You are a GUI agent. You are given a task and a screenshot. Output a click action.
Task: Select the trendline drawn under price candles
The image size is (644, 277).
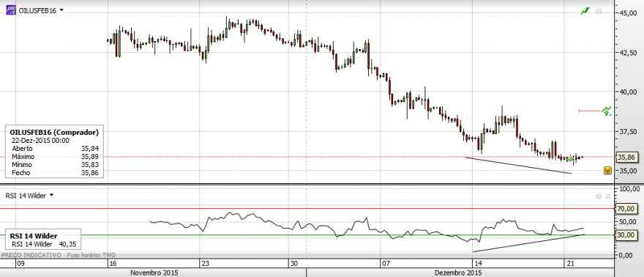click(x=518, y=165)
